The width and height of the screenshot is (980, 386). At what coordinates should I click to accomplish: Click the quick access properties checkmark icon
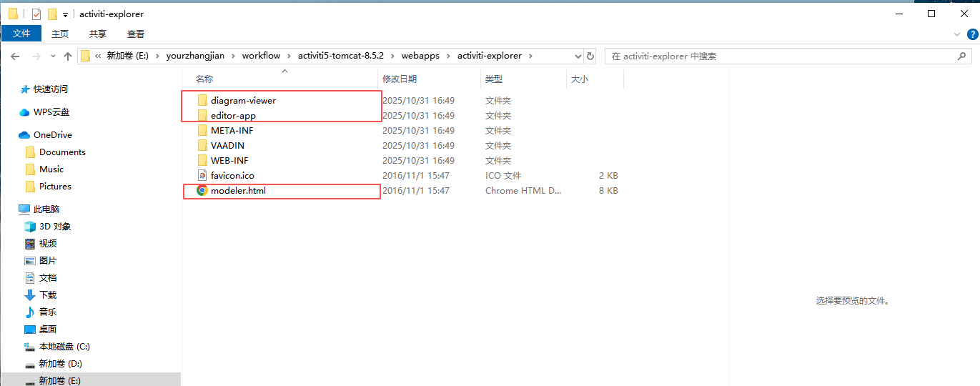36,14
